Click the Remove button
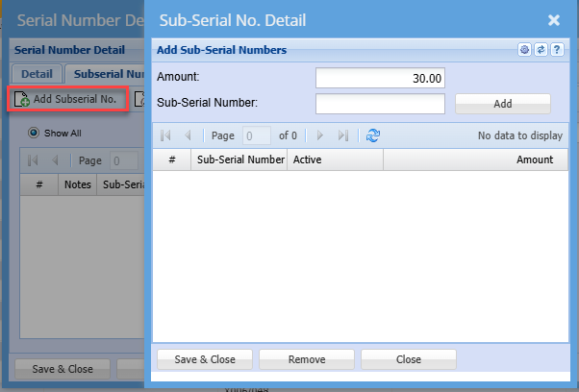579x392 pixels. point(307,359)
